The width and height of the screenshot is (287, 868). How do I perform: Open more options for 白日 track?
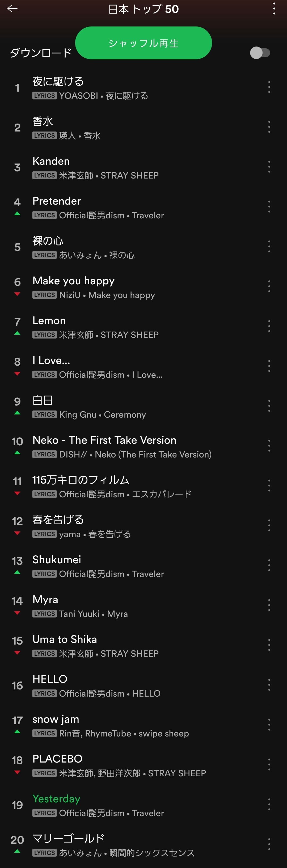pos(269,406)
